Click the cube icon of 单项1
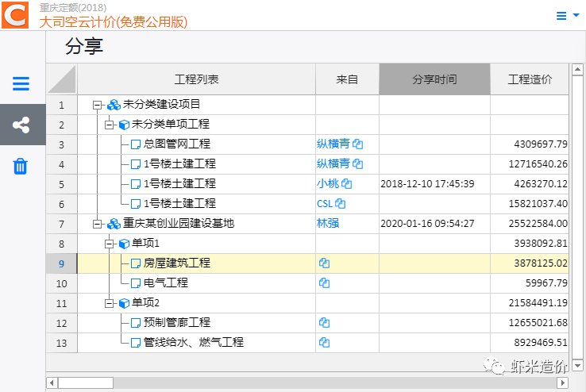 (124, 244)
